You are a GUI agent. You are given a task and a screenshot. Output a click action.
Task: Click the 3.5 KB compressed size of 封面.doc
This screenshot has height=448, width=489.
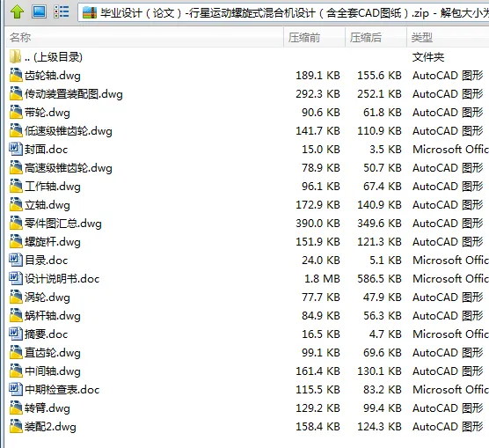coord(385,150)
